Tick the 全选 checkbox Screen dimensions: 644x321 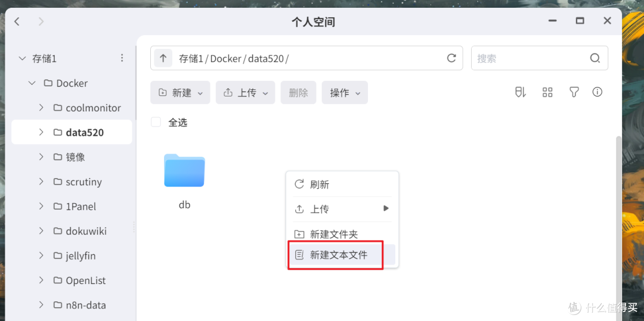pos(156,122)
